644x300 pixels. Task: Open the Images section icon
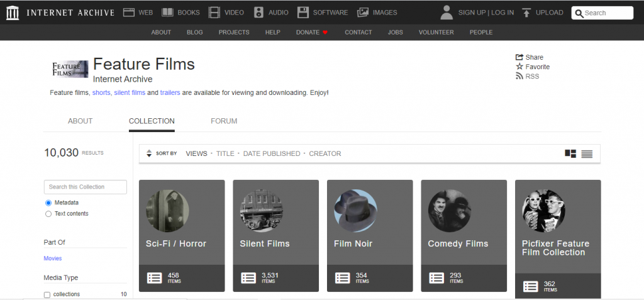[363, 13]
